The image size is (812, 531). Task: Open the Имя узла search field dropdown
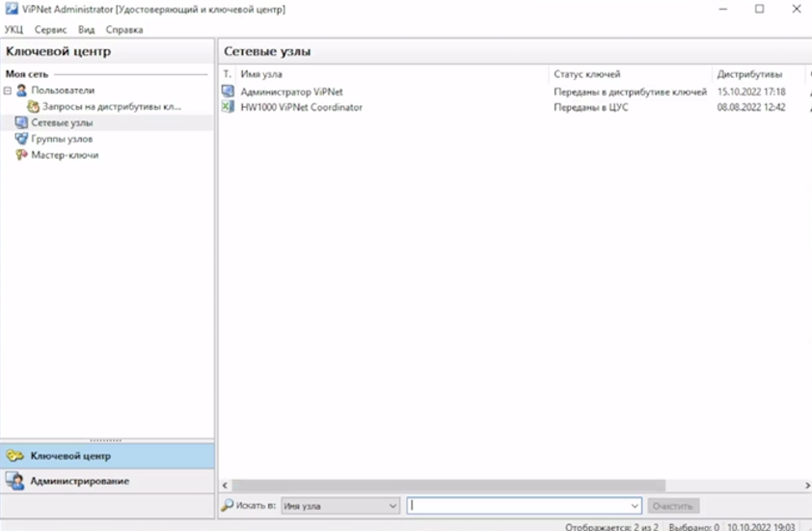(x=340, y=506)
